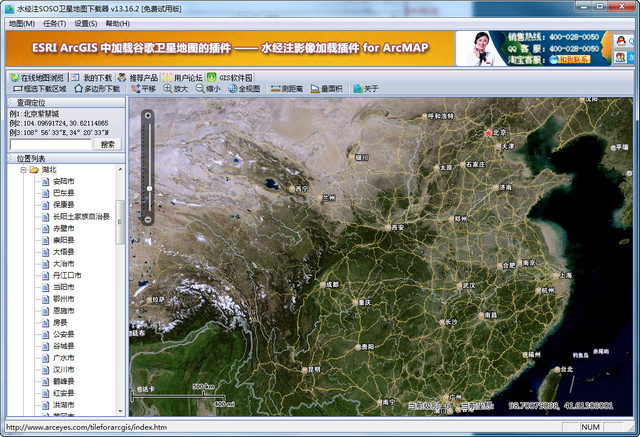Open the GIS软件园 tab

231,77
